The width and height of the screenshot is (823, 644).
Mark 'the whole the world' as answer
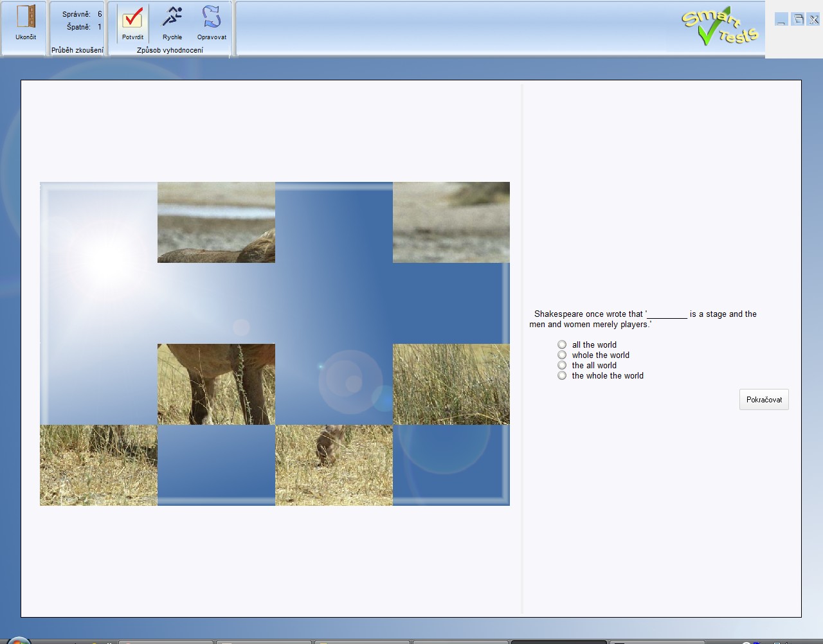(562, 376)
